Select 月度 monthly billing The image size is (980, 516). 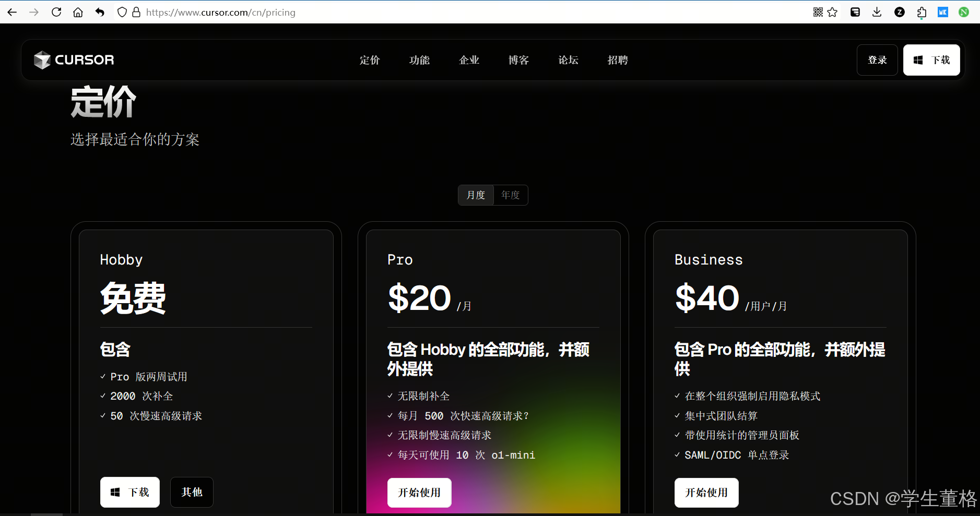[476, 195]
